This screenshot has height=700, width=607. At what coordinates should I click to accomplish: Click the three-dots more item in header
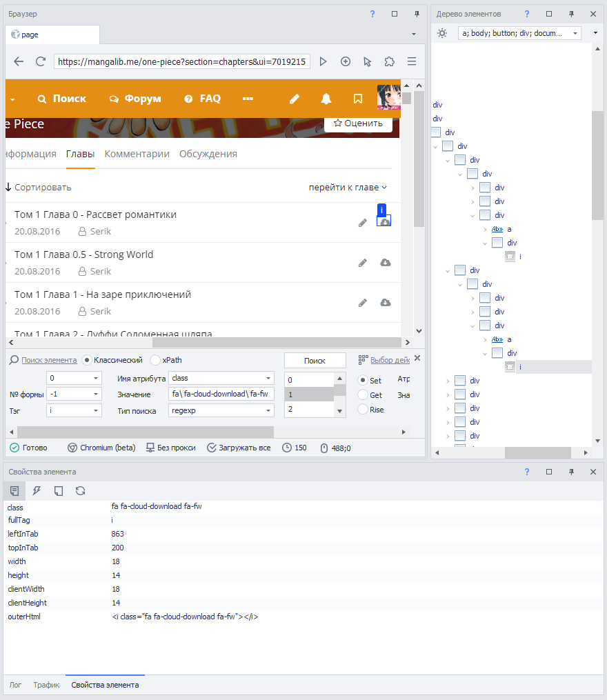(x=248, y=99)
